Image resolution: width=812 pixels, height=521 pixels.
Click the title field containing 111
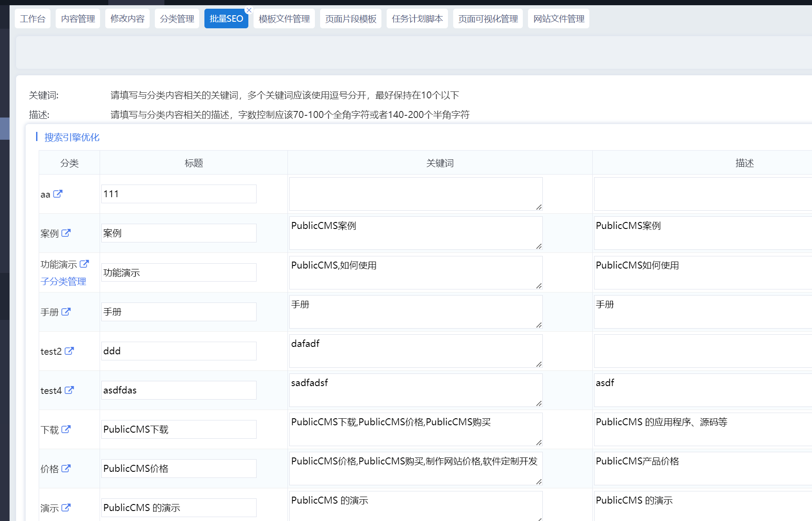pyautogui.click(x=179, y=194)
